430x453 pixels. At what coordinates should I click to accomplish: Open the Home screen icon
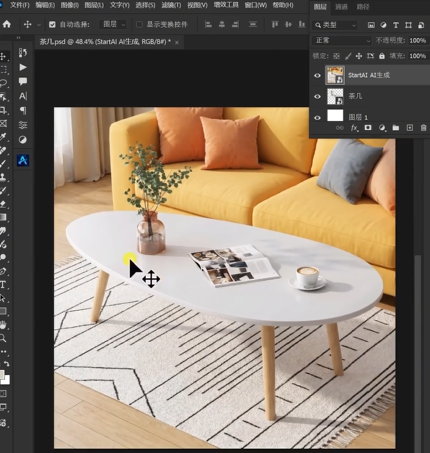(7, 24)
